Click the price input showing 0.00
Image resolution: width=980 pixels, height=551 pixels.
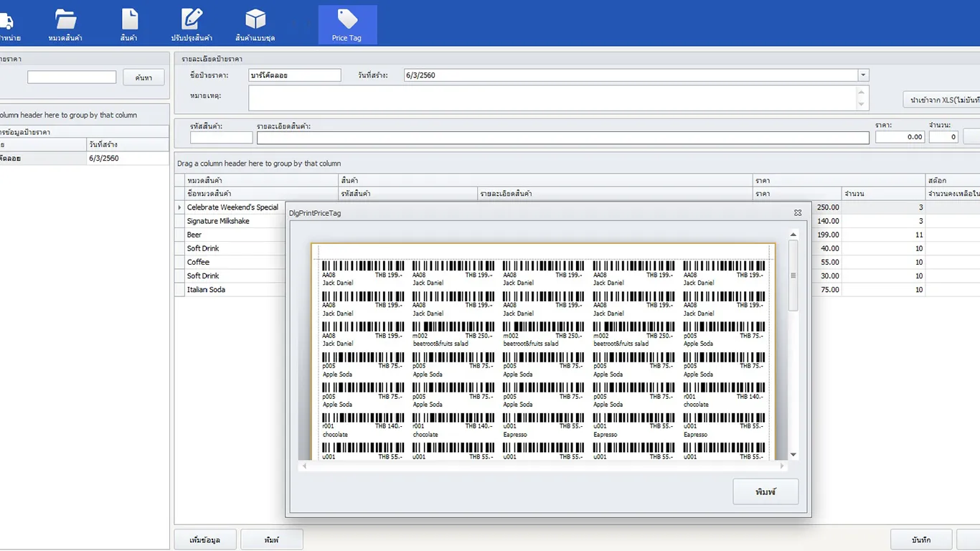900,137
